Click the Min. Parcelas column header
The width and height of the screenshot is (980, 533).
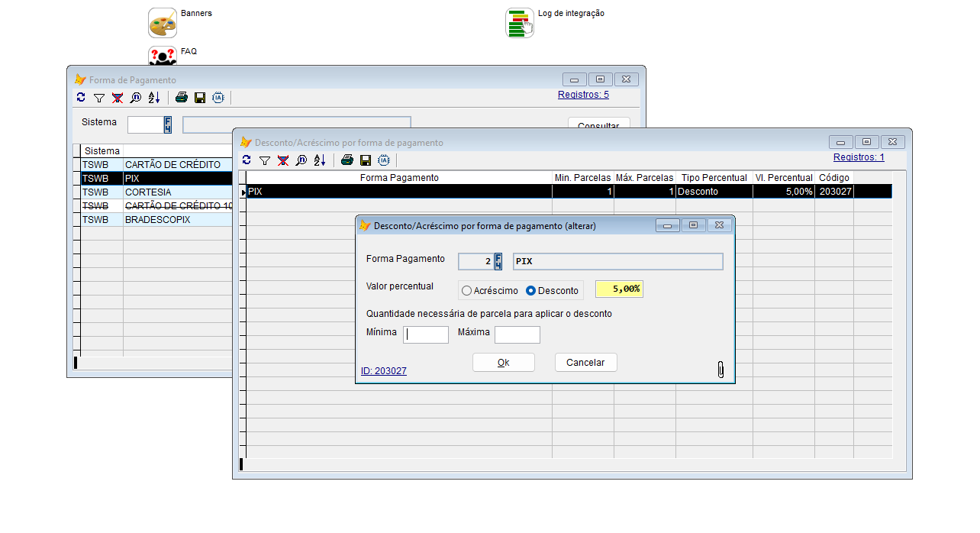[x=583, y=178]
